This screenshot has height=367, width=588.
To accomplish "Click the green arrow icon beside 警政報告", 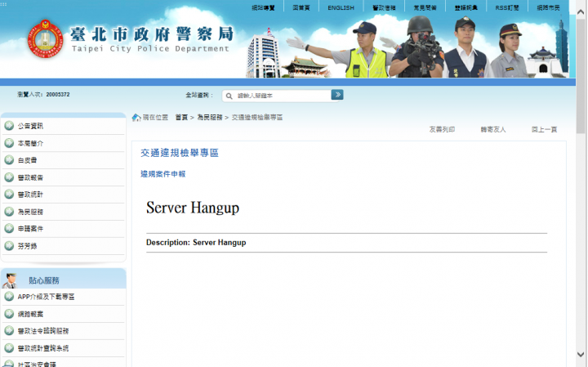I will (9, 177).
